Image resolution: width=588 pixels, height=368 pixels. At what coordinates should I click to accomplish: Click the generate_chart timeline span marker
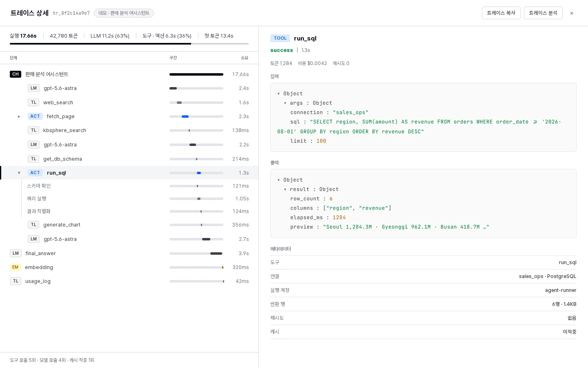tap(201, 225)
